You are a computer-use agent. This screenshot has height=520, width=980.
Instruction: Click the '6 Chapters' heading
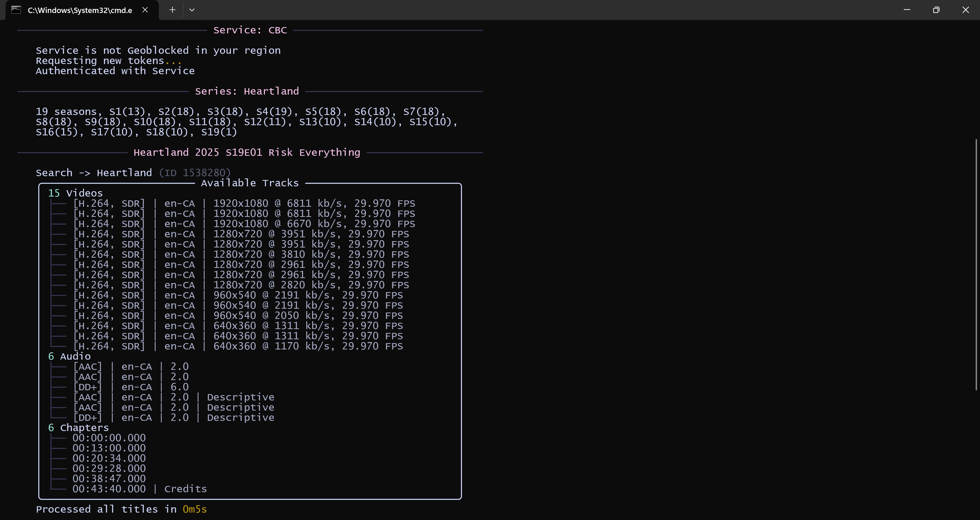tap(78, 428)
